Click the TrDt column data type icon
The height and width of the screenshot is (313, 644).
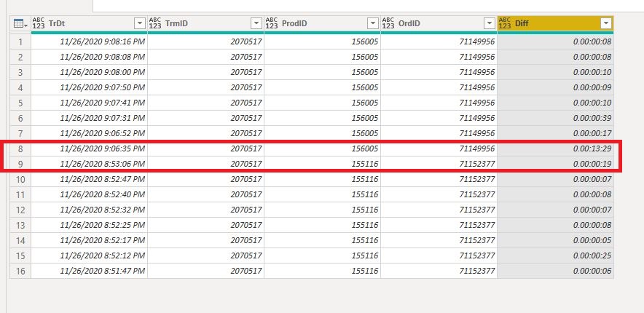(x=39, y=23)
